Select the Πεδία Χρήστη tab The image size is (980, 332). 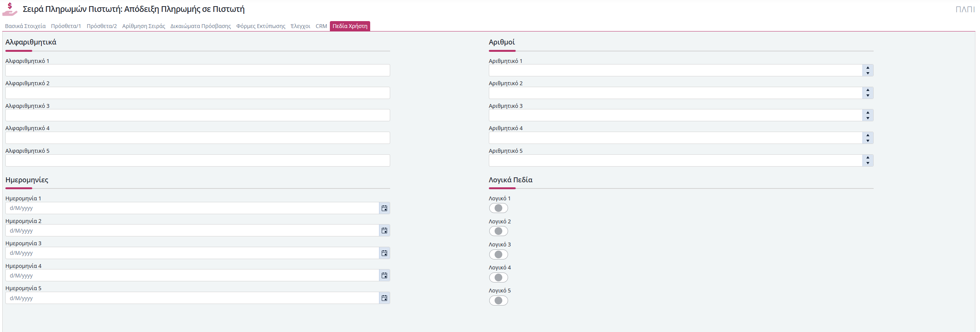(x=350, y=26)
